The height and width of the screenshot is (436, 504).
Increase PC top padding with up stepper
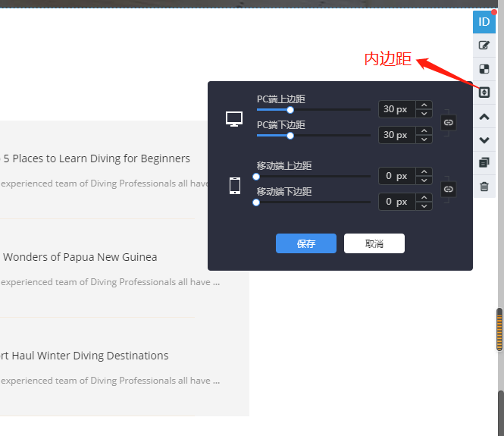[424, 105]
